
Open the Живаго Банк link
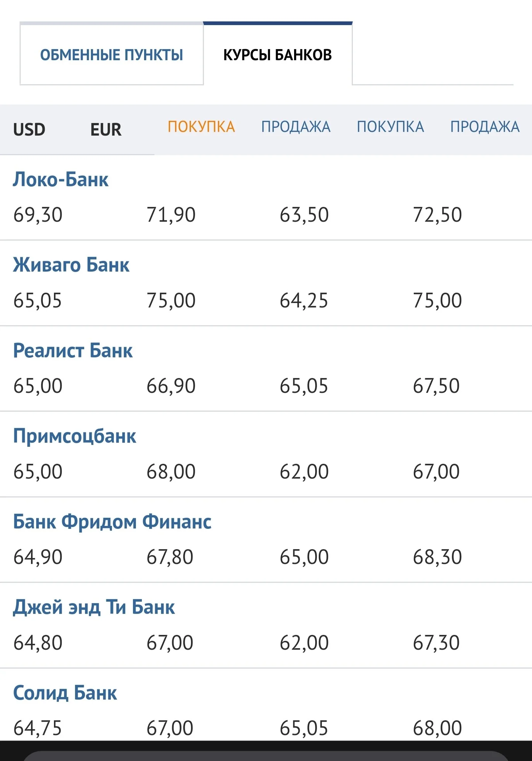(71, 265)
